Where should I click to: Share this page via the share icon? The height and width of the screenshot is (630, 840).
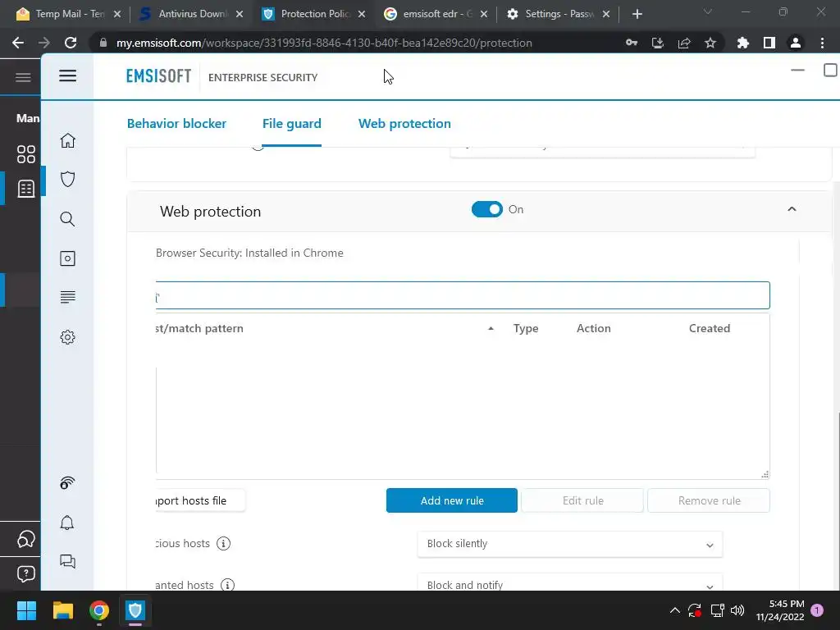(x=684, y=43)
